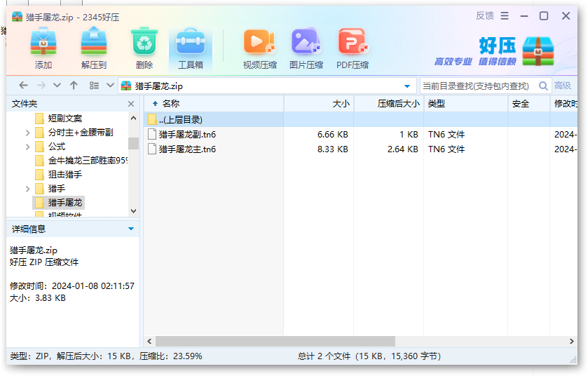Launch 图片压缩 image compression tool
Screen dimensions: 588x376
click(306, 48)
